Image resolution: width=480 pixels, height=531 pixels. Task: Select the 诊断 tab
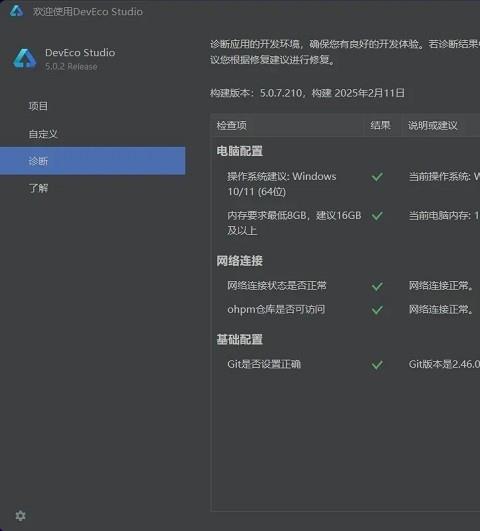92,161
